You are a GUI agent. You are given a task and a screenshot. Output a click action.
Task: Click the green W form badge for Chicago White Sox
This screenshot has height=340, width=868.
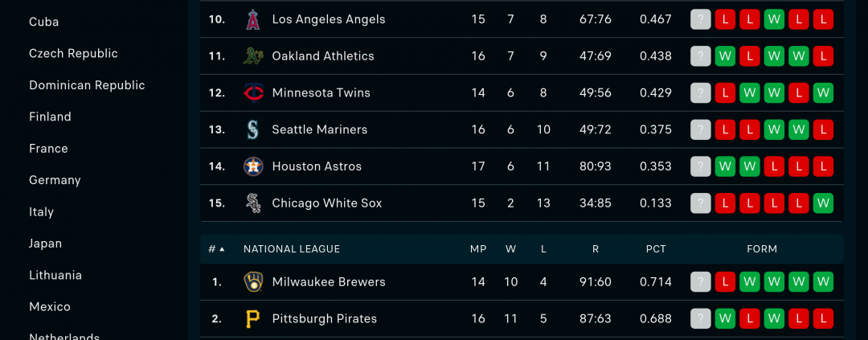click(x=823, y=203)
